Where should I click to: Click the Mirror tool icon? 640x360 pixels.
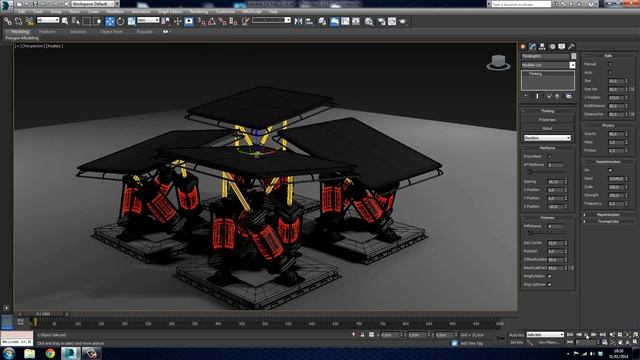pos(298,21)
